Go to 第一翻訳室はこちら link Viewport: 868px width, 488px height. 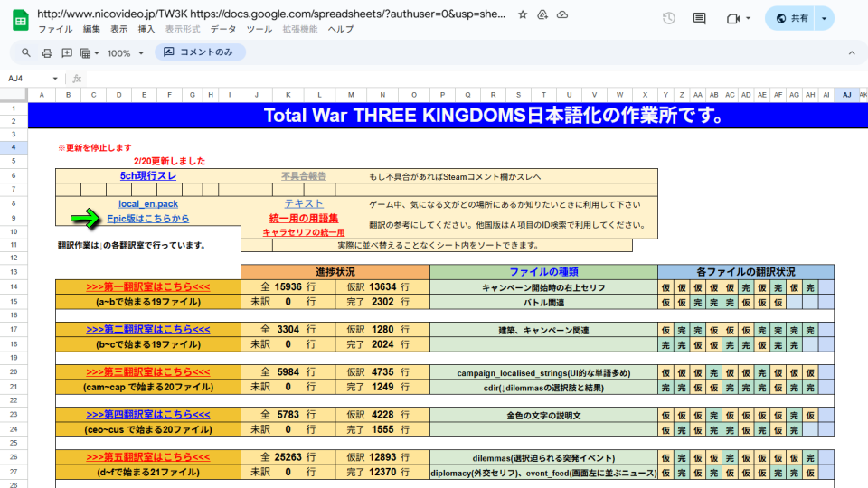tap(147, 287)
